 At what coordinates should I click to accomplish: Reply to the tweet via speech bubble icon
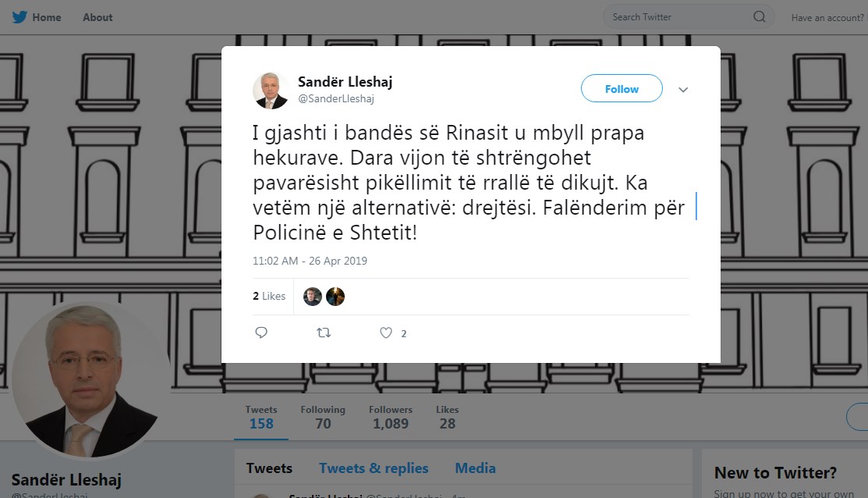[x=261, y=333]
